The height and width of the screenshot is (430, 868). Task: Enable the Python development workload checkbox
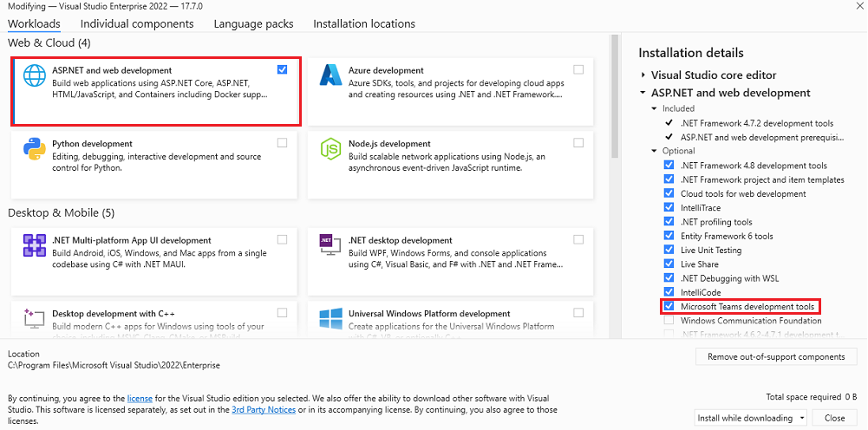[283, 143]
